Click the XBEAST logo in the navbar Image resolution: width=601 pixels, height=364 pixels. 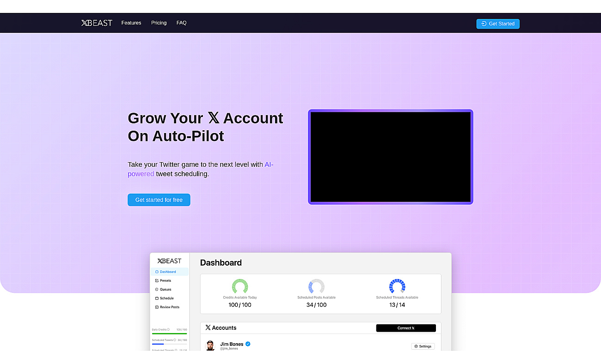(97, 23)
